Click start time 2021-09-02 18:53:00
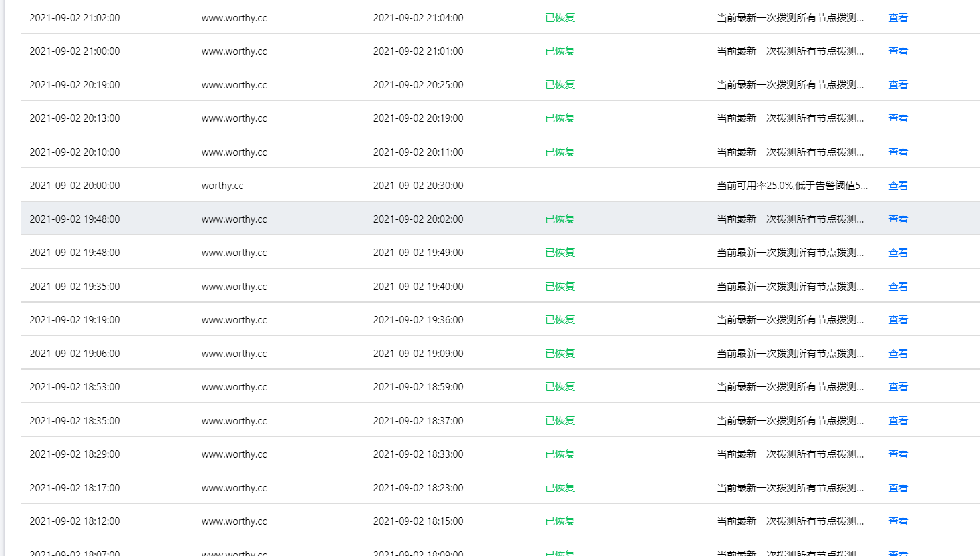Viewport: 980px width, 556px height. (x=75, y=387)
